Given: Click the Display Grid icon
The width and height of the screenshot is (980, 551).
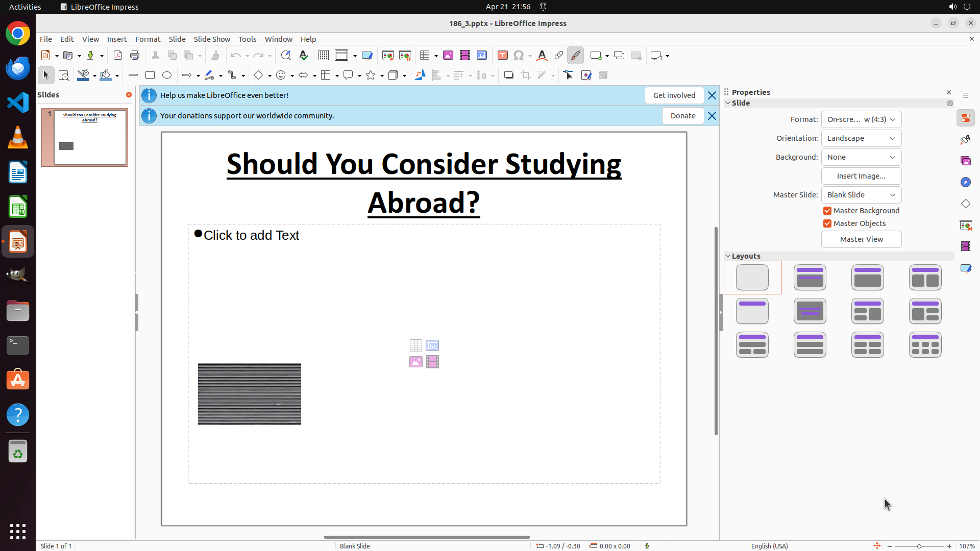Looking at the screenshot, I should click(324, 56).
